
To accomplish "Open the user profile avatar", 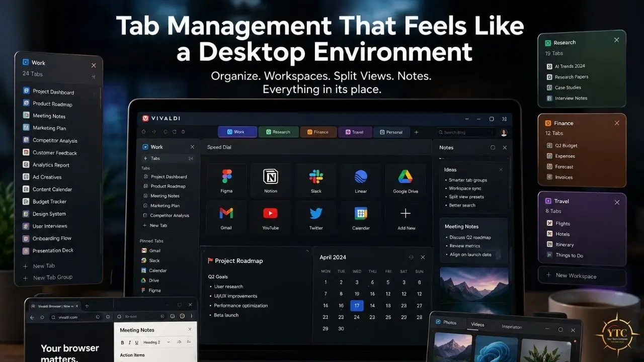I will point(504,132).
